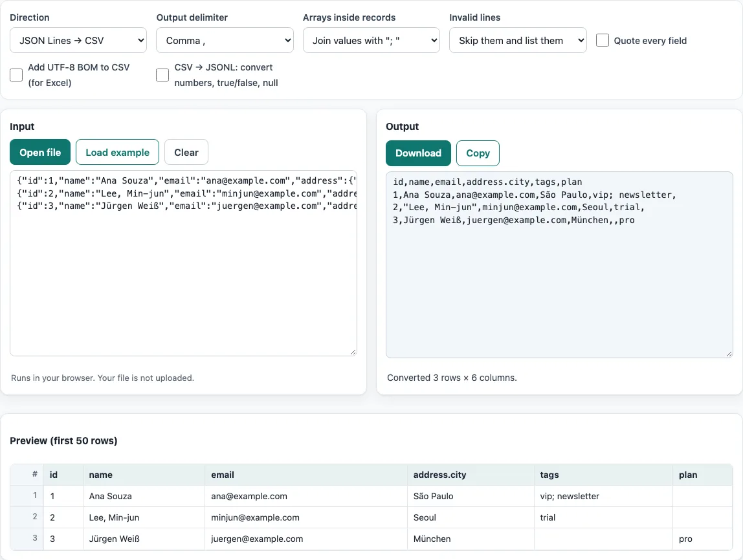Click the São Paulo cell
The width and height of the screenshot is (743, 560).
[x=471, y=496]
